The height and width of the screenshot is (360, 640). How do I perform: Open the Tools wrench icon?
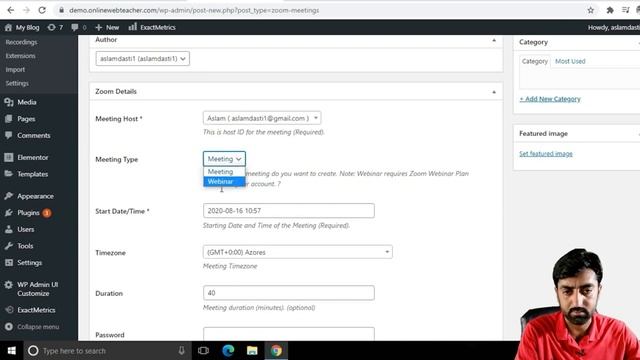(x=9, y=246)
